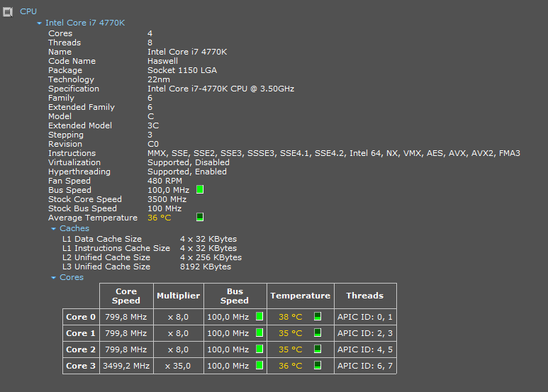548x392 pixels.
Task: Click Core 3 temperature graph icon
Action: pos(318,365)
